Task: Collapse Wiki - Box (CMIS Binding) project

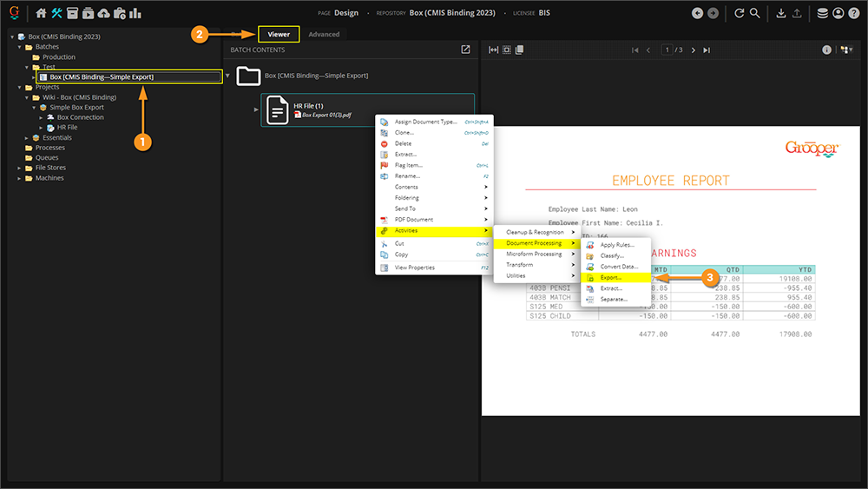Action: tap(27, 97)
